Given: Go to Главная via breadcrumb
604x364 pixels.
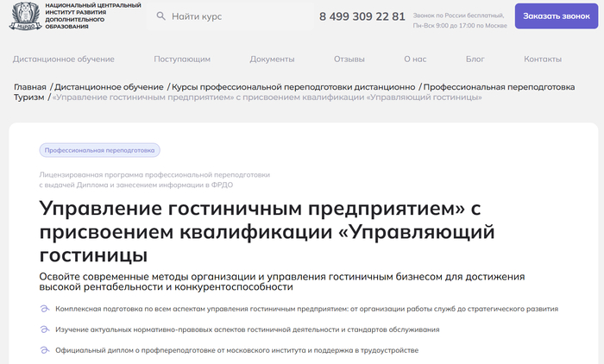Looking at the screenshot, I should click(x=30, y=87).
